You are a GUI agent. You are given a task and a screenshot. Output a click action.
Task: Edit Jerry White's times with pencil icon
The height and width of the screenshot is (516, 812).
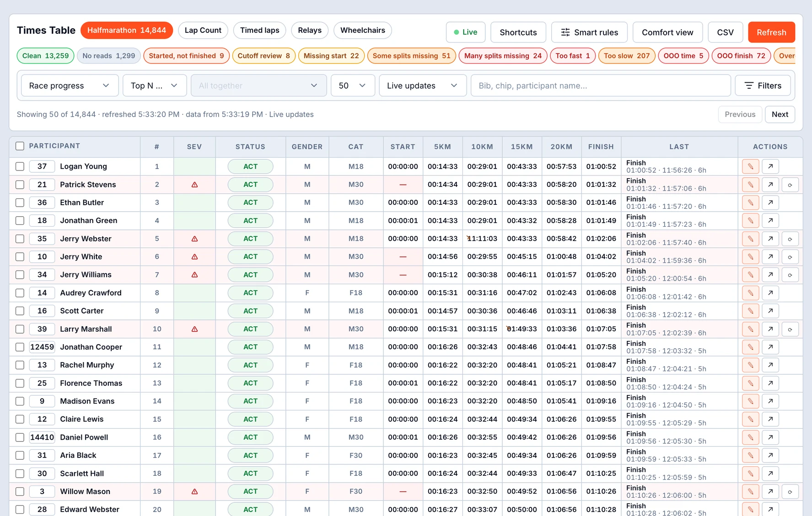point(751,257)
